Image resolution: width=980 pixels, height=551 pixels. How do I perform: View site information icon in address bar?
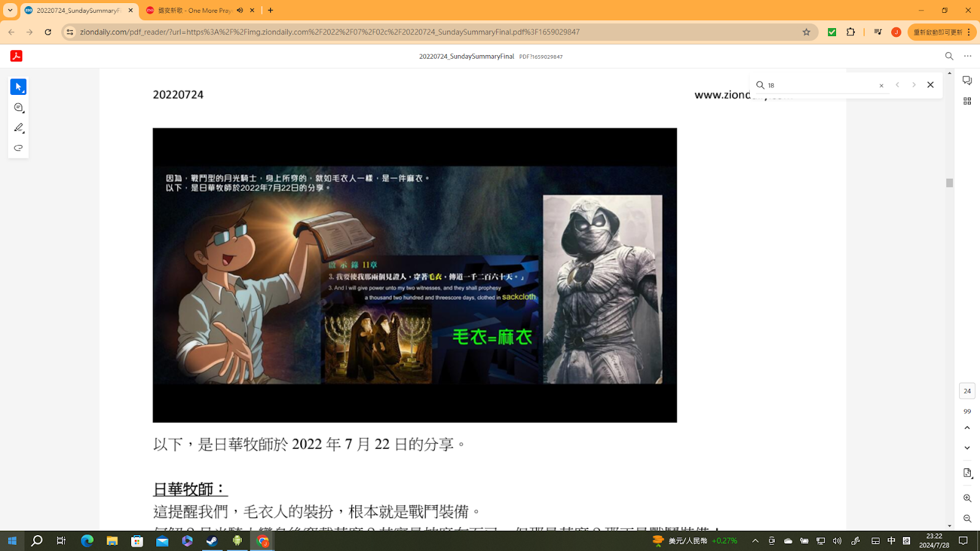70,32
